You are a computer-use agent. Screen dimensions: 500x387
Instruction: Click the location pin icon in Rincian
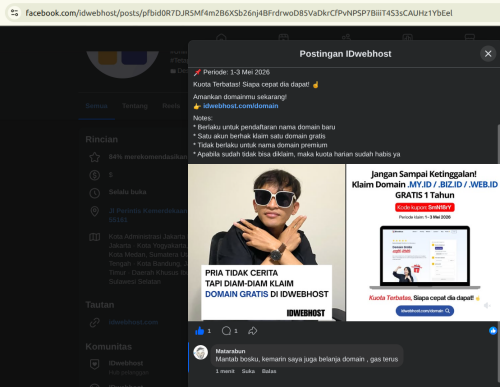[95, 211]
